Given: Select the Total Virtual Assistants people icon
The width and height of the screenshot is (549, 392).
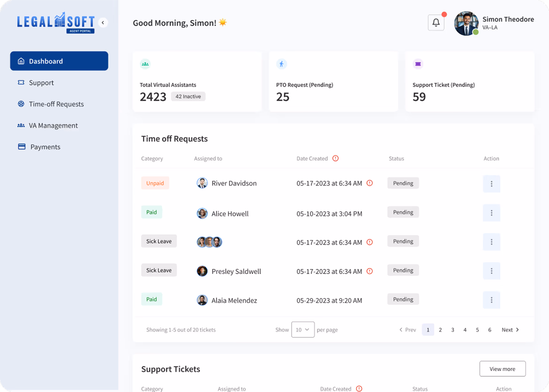Looking at the screenshot, I should point(145,64).
